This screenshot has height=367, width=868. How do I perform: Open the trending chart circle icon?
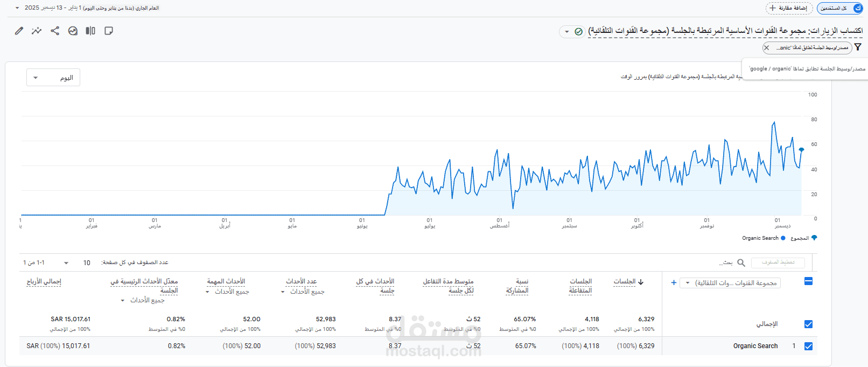(73, 31)
